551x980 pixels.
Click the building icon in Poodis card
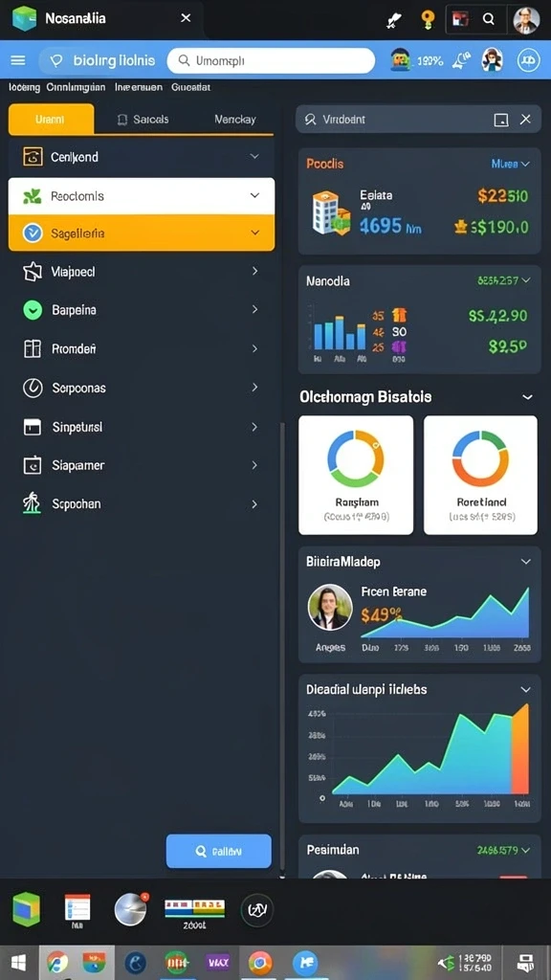pos(331,213)
